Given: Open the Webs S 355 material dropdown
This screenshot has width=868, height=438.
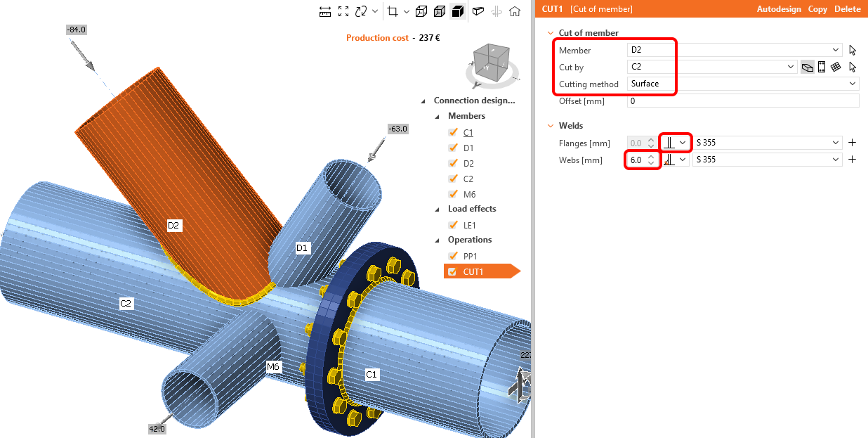Looking at the screenshot, I should click(x=836, y=160).
